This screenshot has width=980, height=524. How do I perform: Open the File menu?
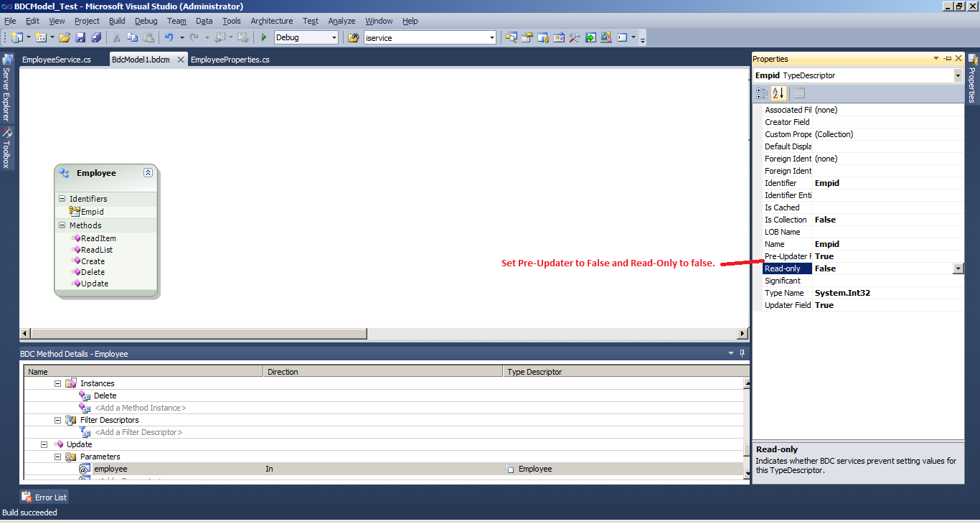pyautogui.click(x=10, y=21)
